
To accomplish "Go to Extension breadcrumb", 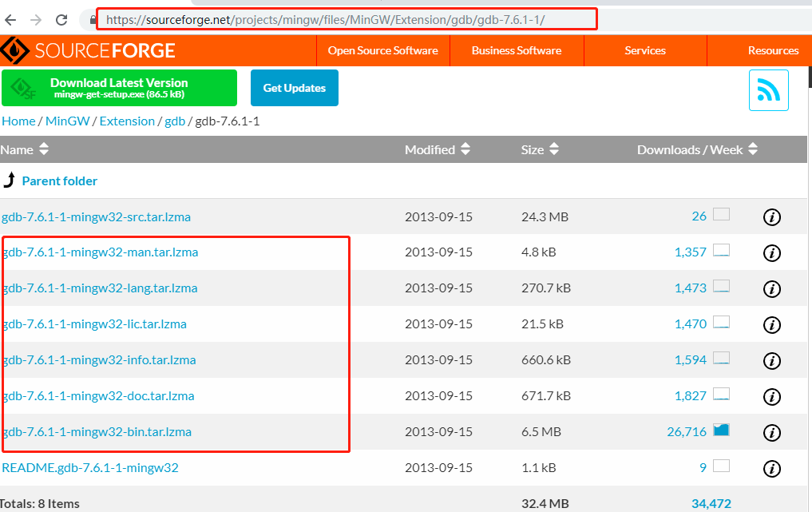I will coord(127,121).
